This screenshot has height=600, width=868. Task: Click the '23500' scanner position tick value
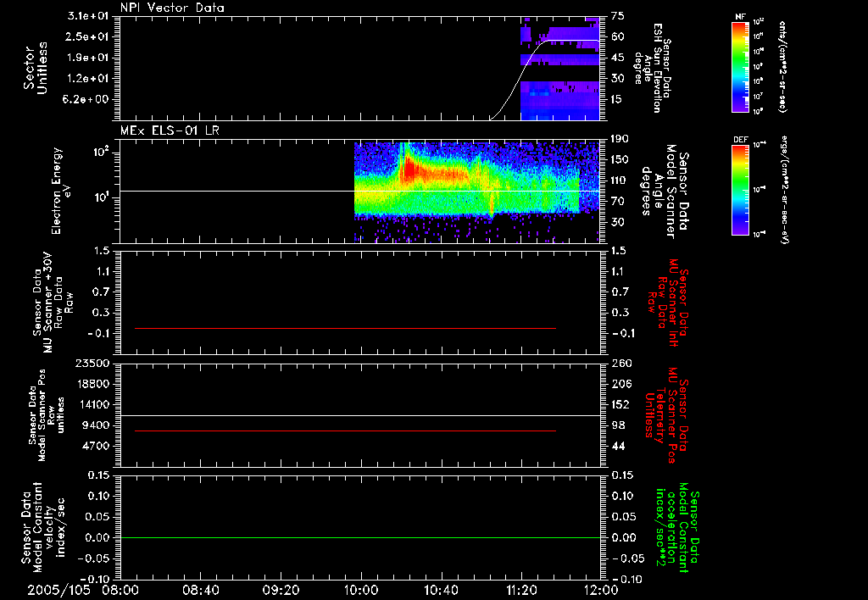(x=92, y=364)
